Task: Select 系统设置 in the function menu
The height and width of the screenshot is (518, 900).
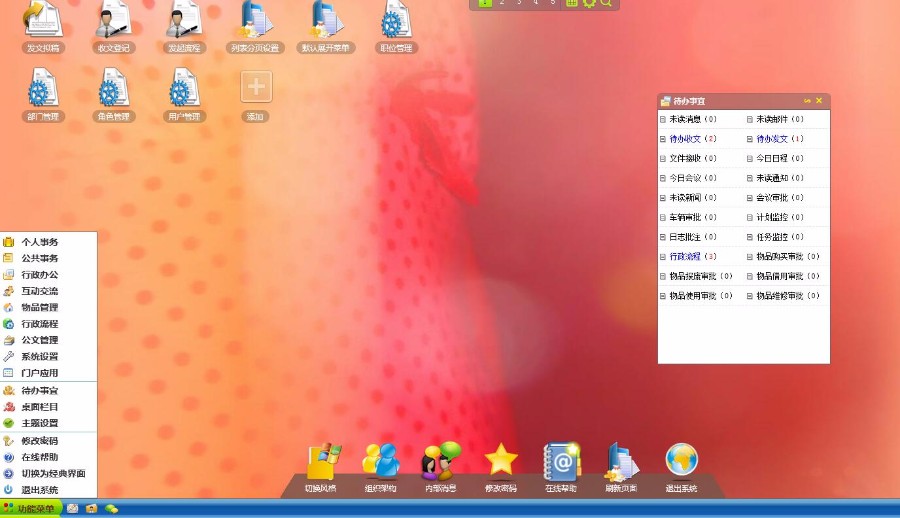Action: pos(40,356)
